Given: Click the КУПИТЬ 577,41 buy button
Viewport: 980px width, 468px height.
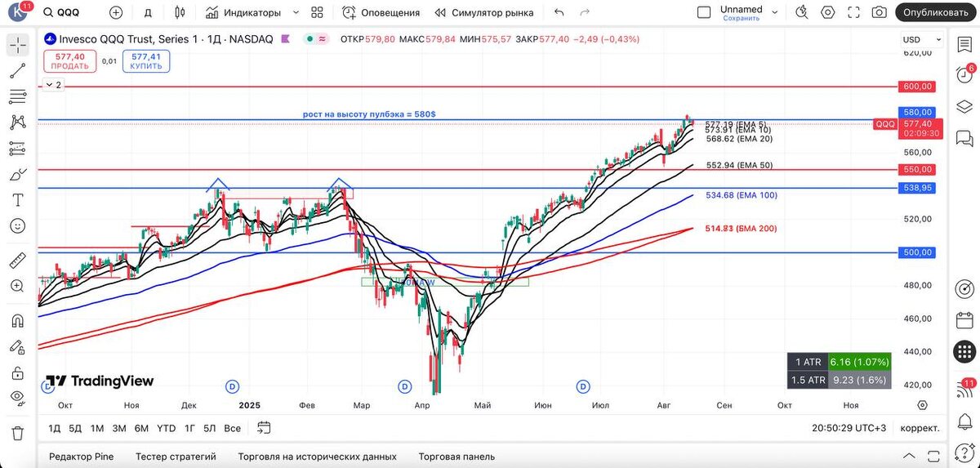Looking at the screenshot, I should [x=146, y=61].
